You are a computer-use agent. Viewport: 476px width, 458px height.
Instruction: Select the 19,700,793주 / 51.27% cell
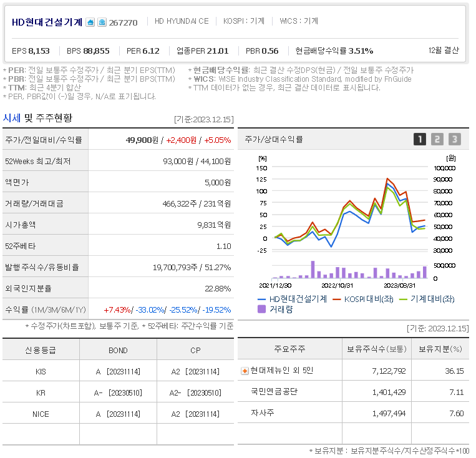192,268
